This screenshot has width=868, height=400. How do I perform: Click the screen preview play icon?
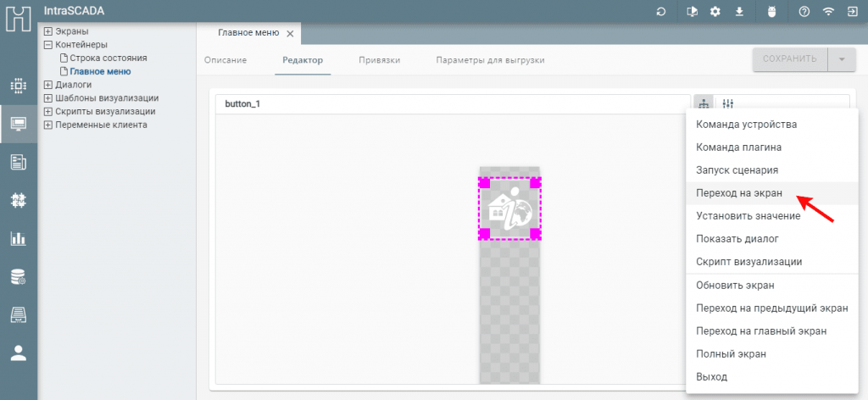pyautogui.click(x=692, y=12)
